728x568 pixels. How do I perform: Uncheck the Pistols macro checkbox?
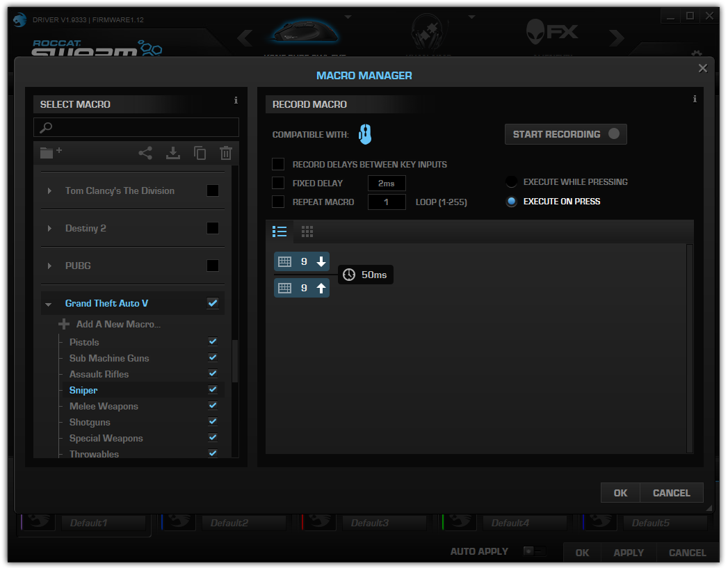pyautogui.click(x=213, y=342)
